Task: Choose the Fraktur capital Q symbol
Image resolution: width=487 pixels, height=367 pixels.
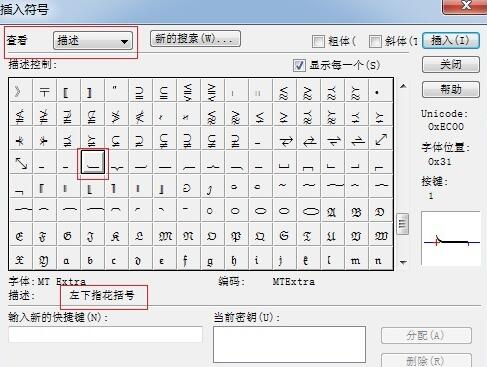Action: 261,235
